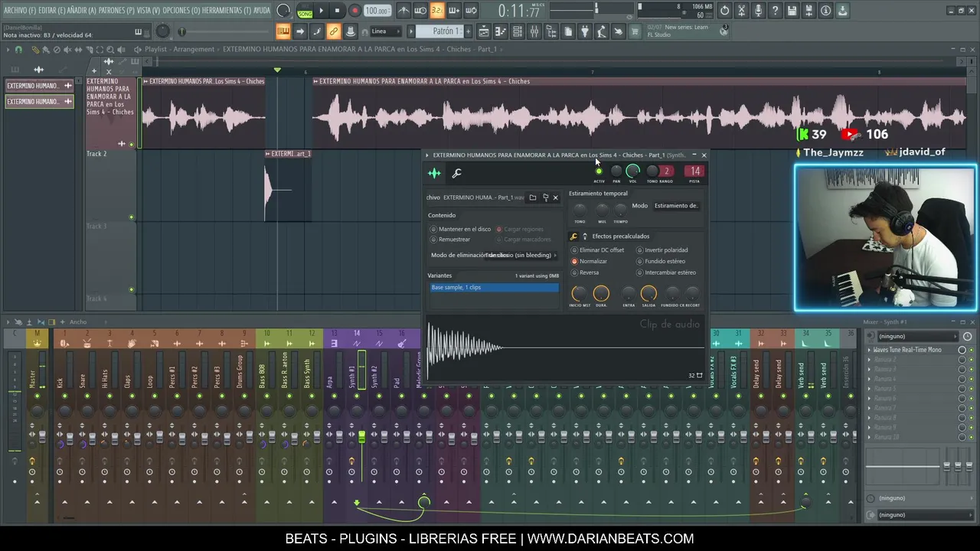
Task: Open time stretching Modo dropdown
Action: 675,206
